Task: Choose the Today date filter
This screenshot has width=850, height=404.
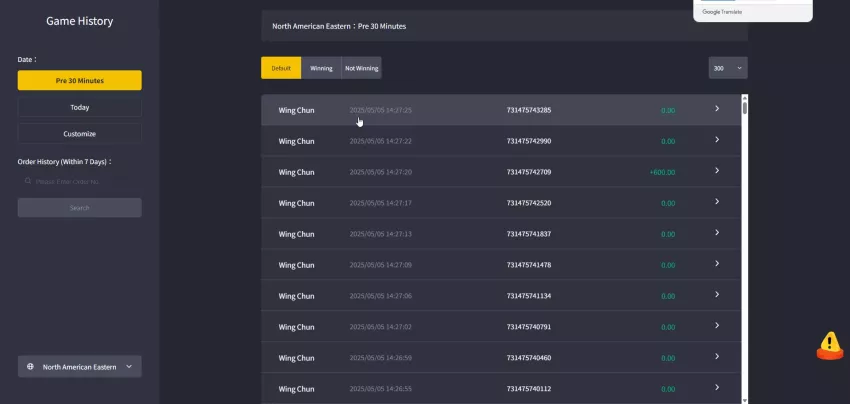Action: tap(80, 107)
